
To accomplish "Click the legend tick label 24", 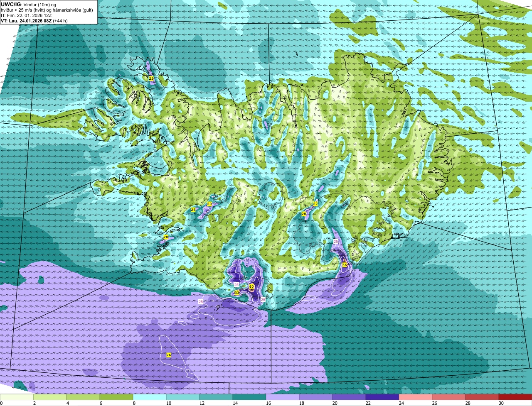I will coord(401,403).
